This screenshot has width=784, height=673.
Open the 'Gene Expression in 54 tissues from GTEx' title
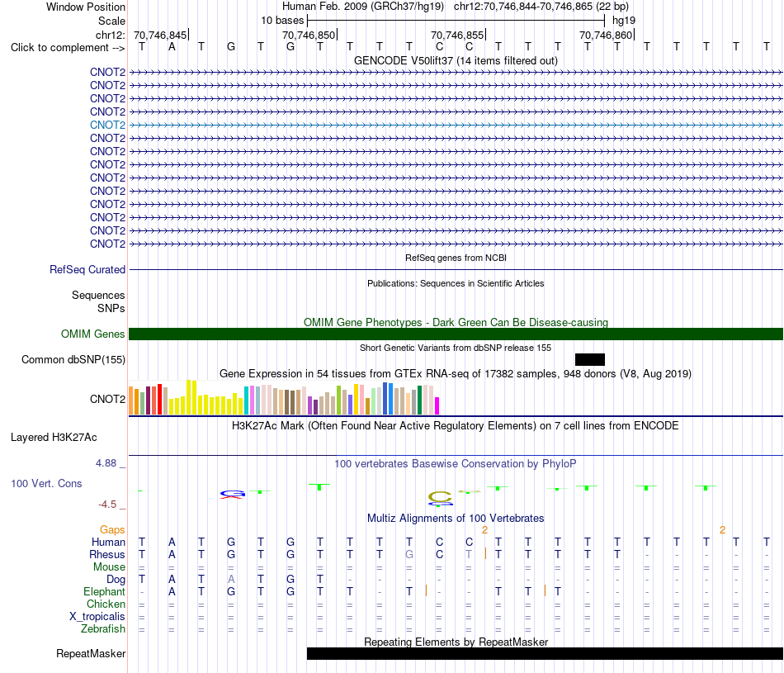(456, 374)
